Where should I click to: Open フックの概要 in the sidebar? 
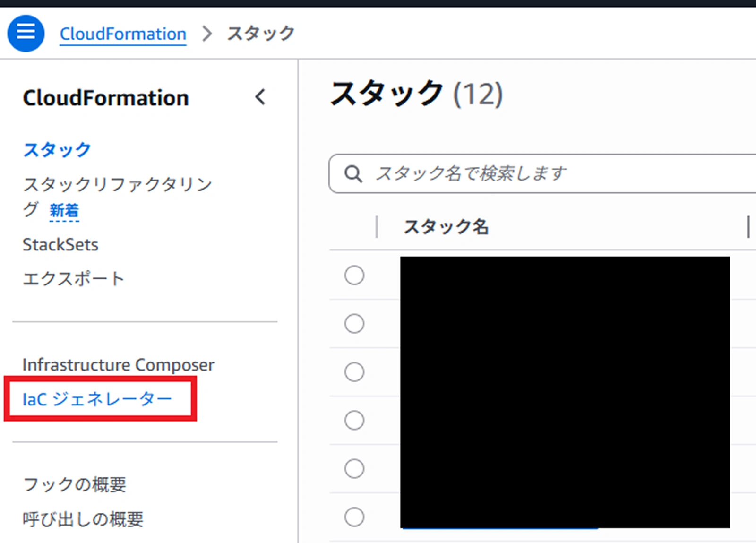(75, 484)
